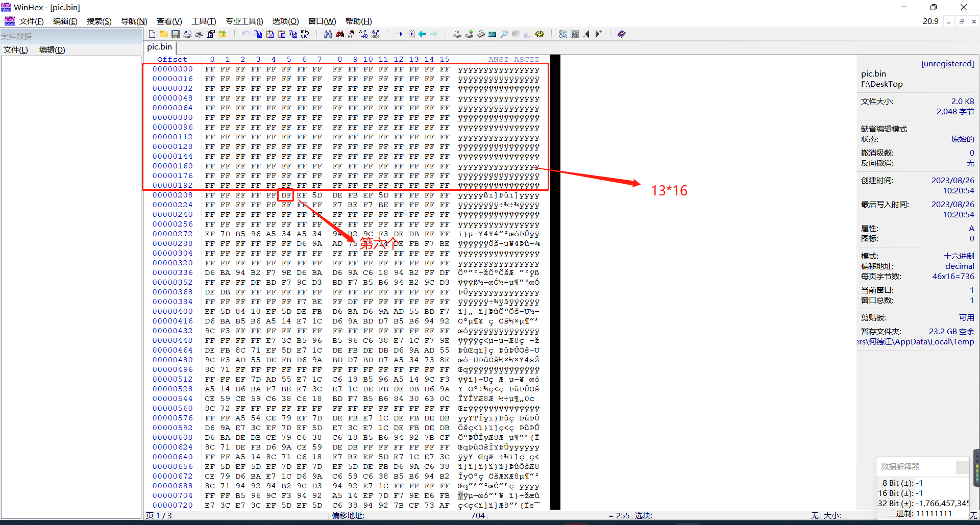Image resolution: width=980 pixels, height=525 pixels.
Task: Click the purple Help book icon
Action: pos(621,34)
